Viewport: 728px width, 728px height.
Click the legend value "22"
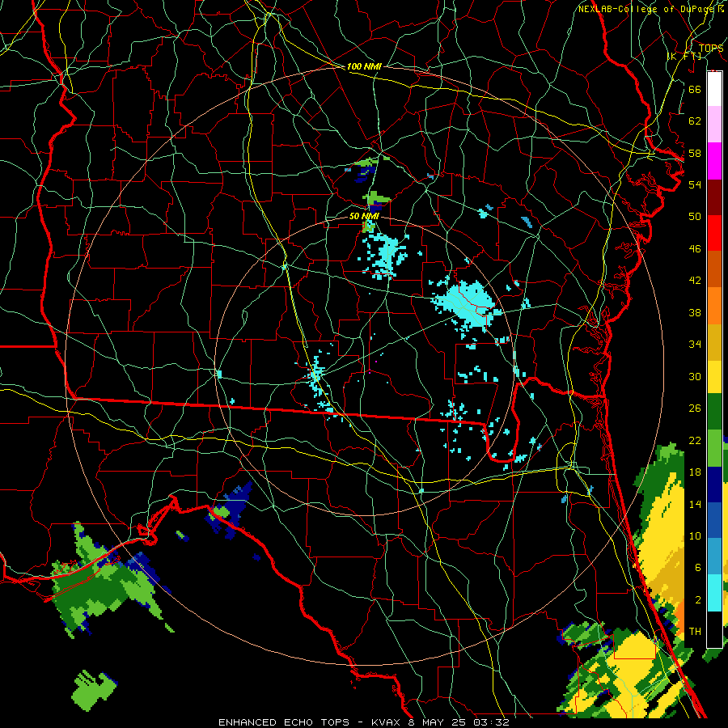695,440
